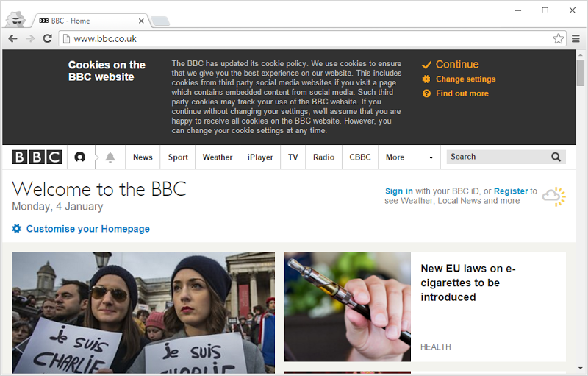
Task: Click Find out more about cookies
Action: (461, 93)
